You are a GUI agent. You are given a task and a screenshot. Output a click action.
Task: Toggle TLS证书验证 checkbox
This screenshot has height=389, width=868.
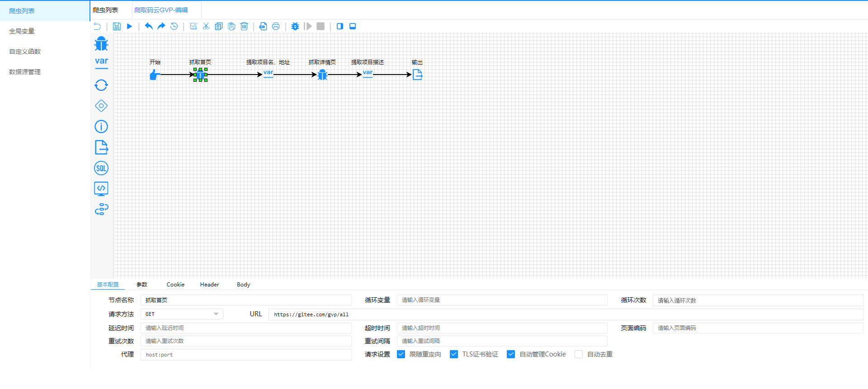point(454,354)
